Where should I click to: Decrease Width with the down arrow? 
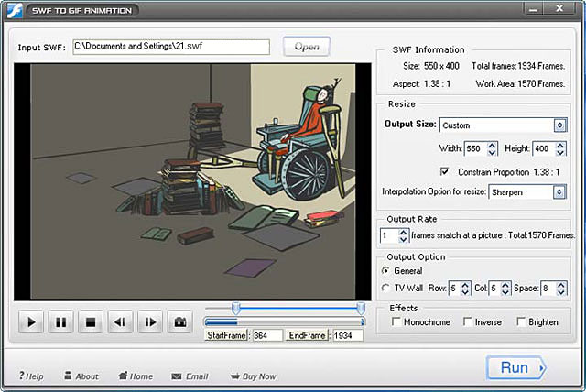493,152
